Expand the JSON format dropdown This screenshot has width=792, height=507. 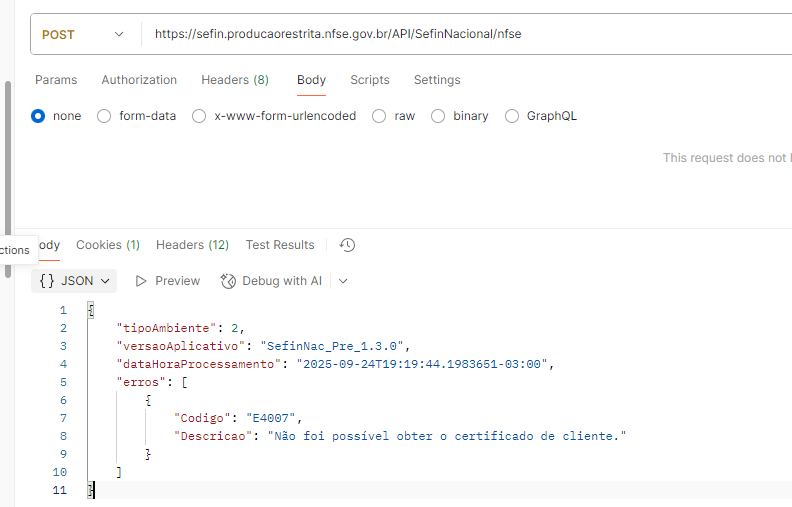click(x=75, y=281)
